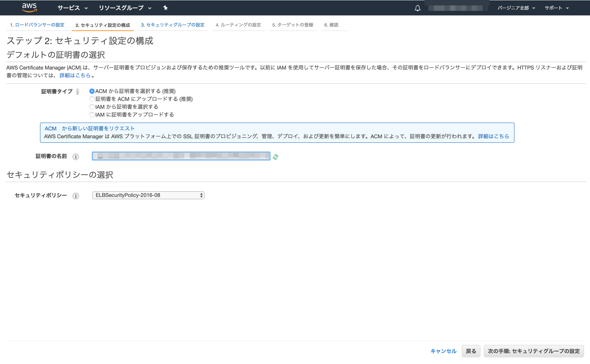Click ACM から新しい証明書をリクエスト link
This screenshot has height=364, width=590.
(x=90, y=129)
